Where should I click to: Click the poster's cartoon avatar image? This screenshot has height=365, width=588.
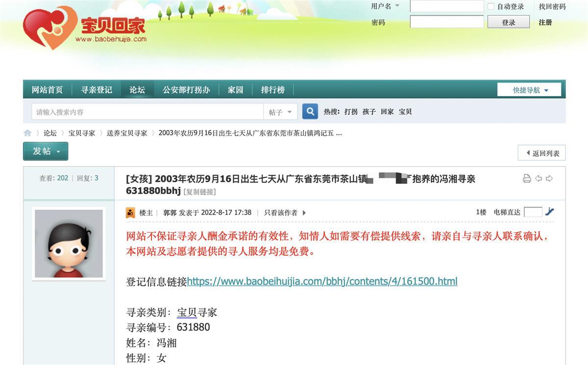pos(69,243)
